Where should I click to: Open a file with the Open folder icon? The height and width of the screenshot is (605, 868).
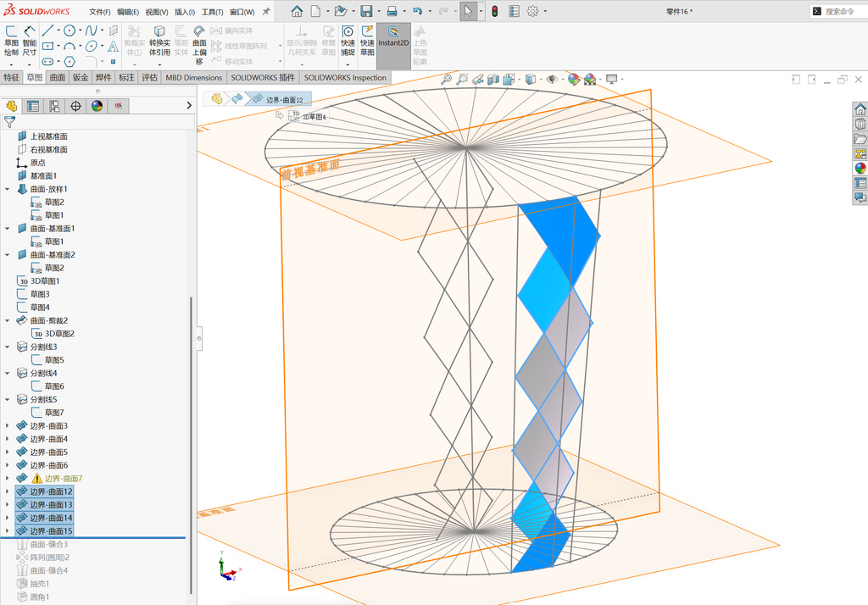(x=341, y=11)
